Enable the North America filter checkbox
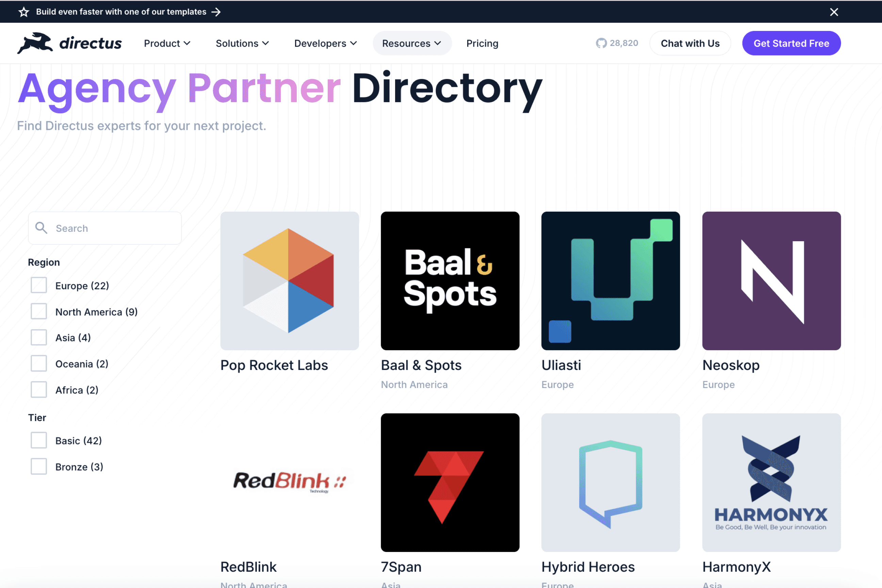The image size is (882, 588). pyautogui.click(x=39, y=312)
